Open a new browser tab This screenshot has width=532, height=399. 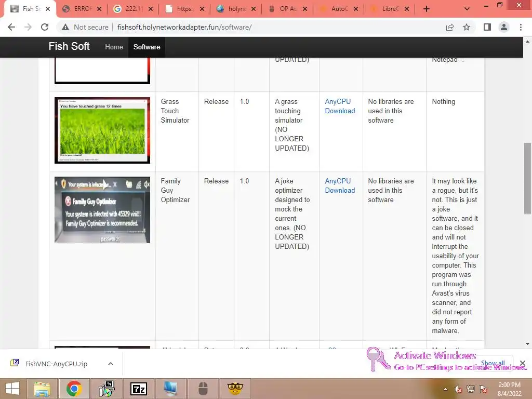click(427, 9)
